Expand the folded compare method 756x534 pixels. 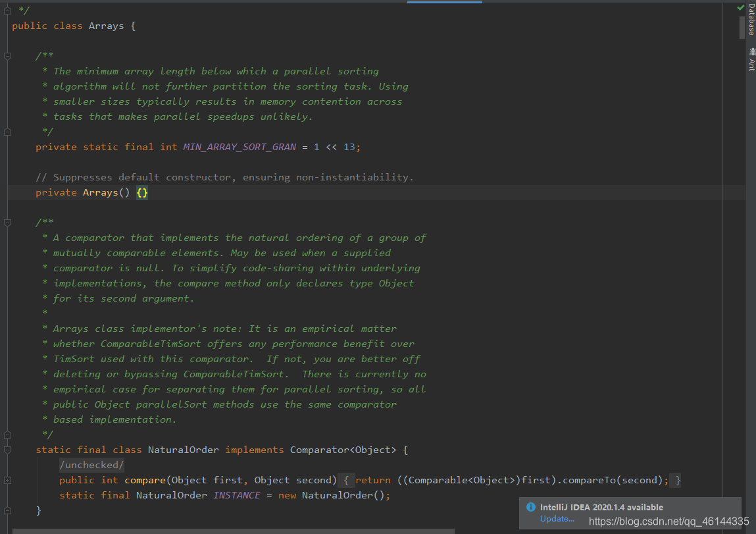(x=8, y=480)
